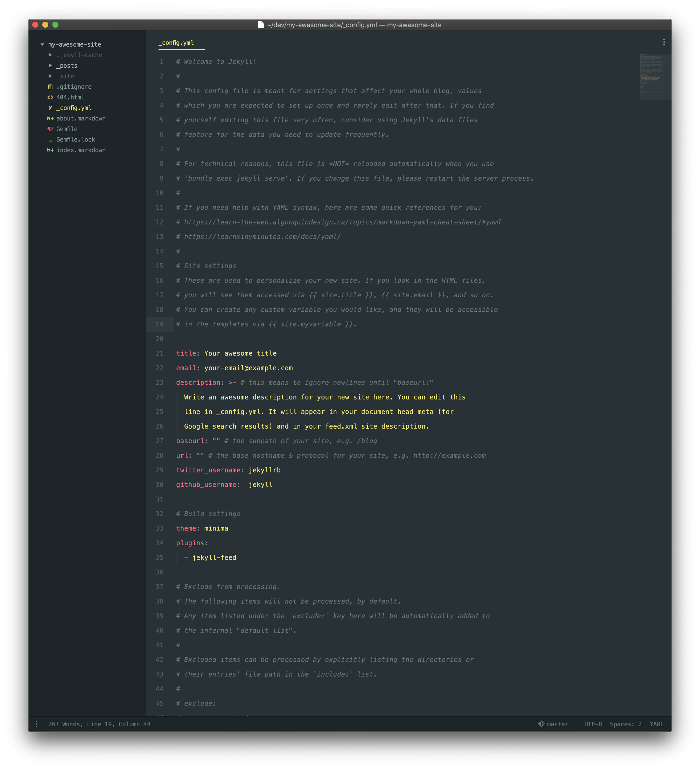Click the '# Site settings' comment
The image size is (700, 769).
(x=206, y=266)
